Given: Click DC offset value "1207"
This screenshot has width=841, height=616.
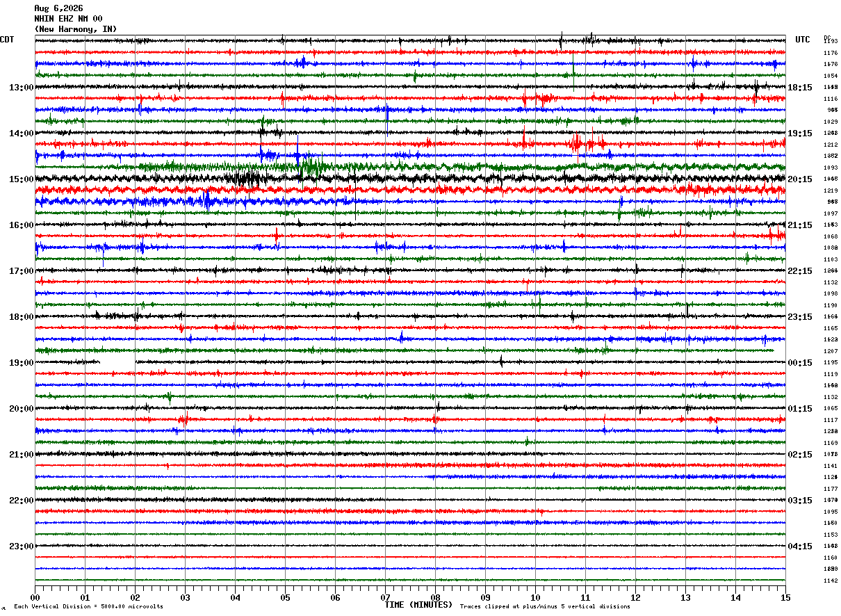Looking at the screenshot, I should 831,351.
